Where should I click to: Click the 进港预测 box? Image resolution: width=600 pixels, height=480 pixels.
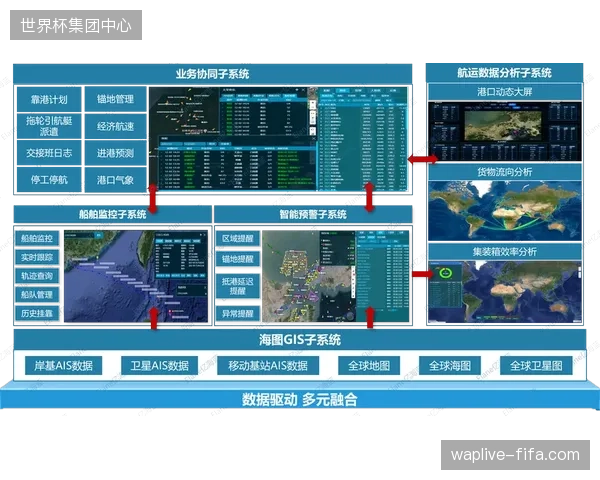pos(115,153)
